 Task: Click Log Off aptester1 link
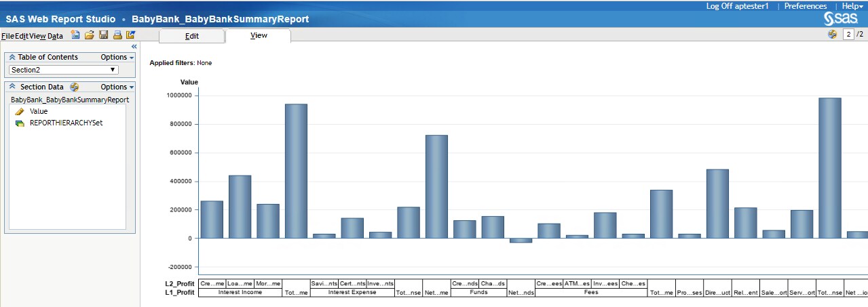[x=737, y=6]
